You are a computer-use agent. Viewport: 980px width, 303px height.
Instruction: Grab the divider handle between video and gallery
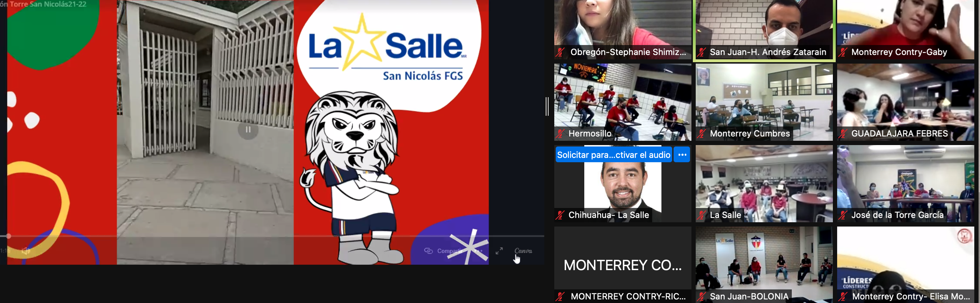click(547, 106)
